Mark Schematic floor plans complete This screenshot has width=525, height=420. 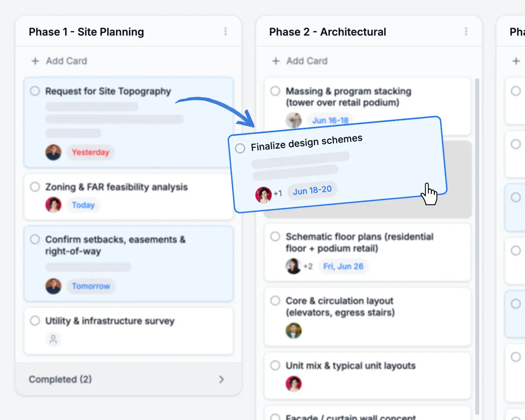pyautogui.click(x=275, y=237)
